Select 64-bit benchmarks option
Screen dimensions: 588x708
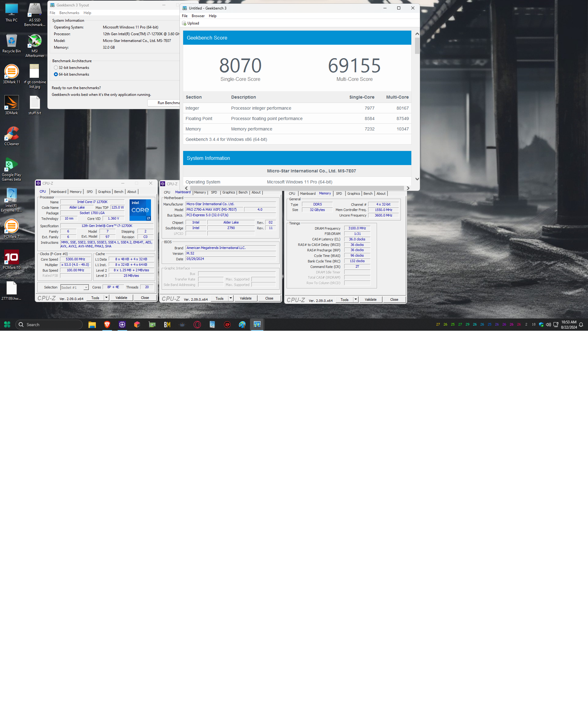tap(71, 74)
